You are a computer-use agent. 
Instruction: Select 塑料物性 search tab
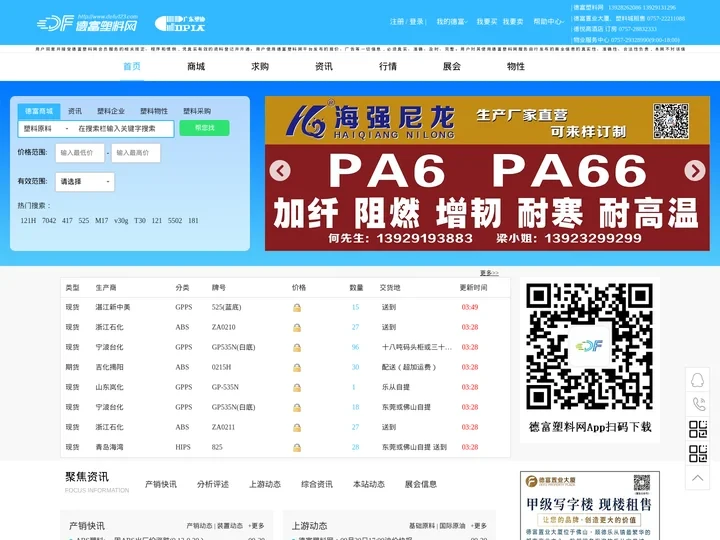click(x=154, y=111)
